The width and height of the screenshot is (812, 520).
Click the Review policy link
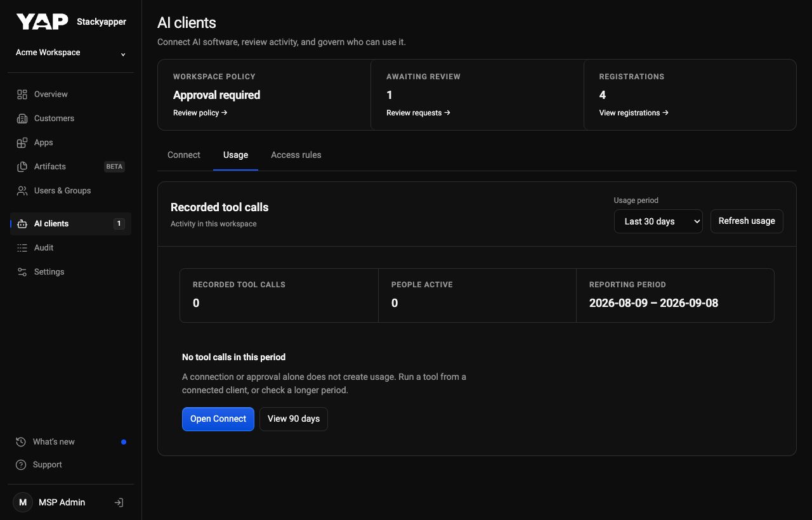[x=200, y=113]
